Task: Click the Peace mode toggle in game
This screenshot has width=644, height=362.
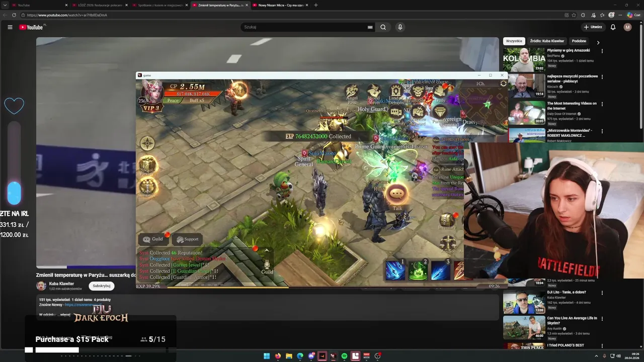Action: coord(173,101)
